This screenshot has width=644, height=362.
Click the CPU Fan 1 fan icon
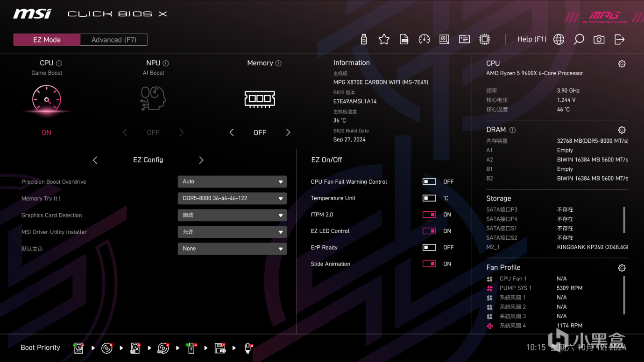(x=490, y=279)
